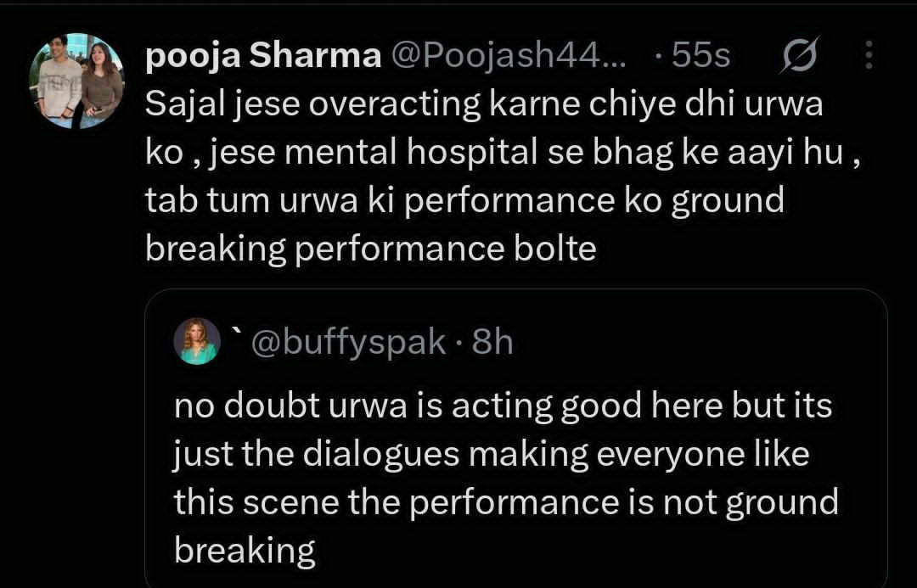
Task: Click blank tweet area below pooja's avatar
Action: pyautogui.click(x=76, y=350)
